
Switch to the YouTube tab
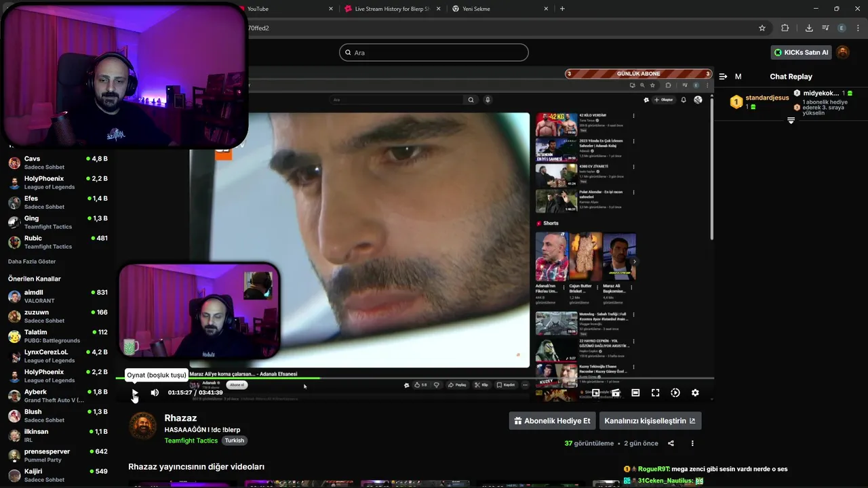(283, 9)
